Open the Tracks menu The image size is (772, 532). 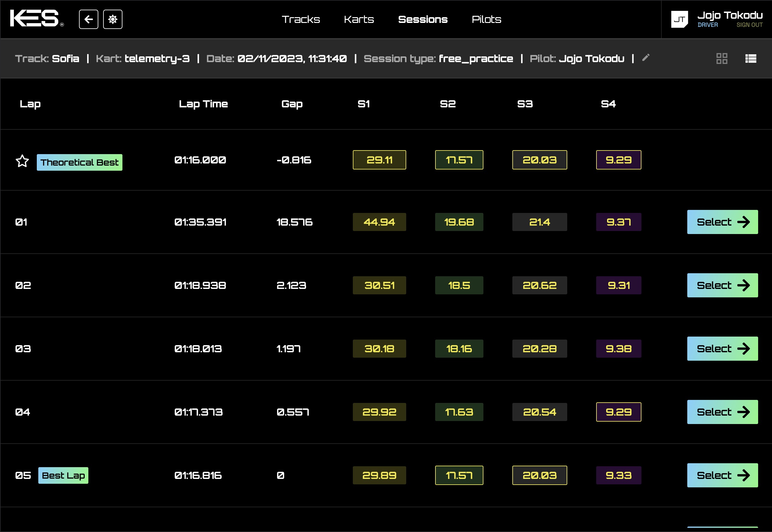coord(301,19)
